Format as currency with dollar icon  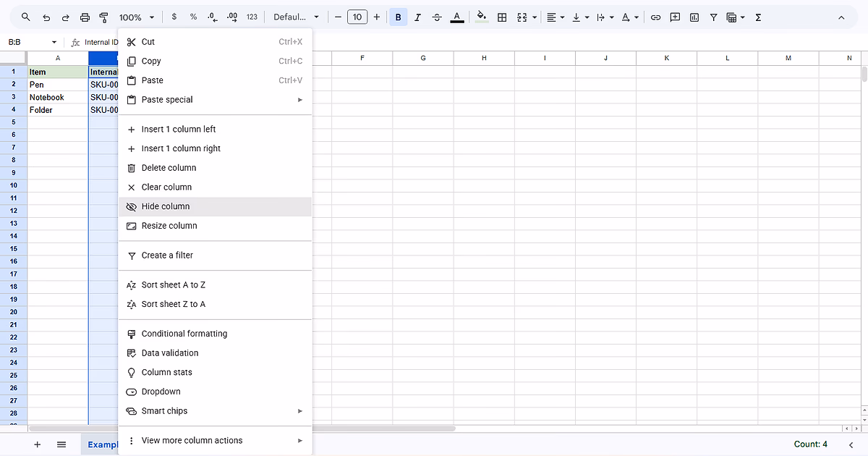click(x=174, y=17)
